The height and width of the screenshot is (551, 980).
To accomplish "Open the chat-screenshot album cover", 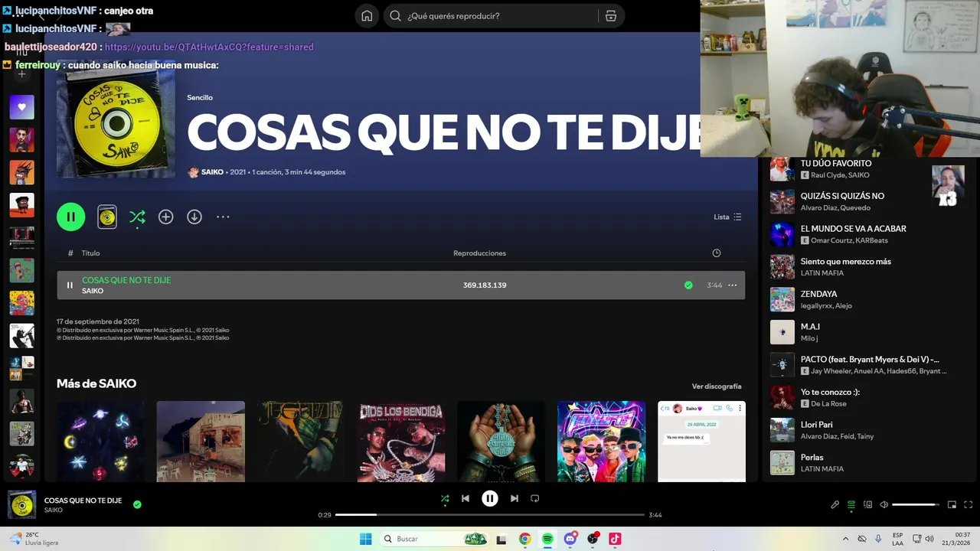I will (x=701, y=442).
